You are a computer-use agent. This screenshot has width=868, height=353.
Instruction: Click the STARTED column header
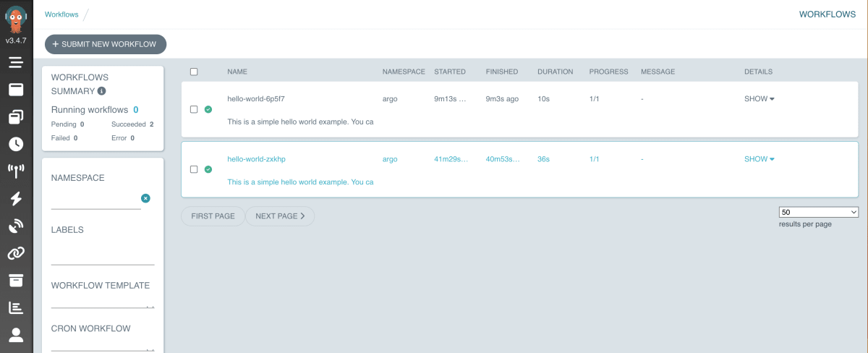point(450,72)
